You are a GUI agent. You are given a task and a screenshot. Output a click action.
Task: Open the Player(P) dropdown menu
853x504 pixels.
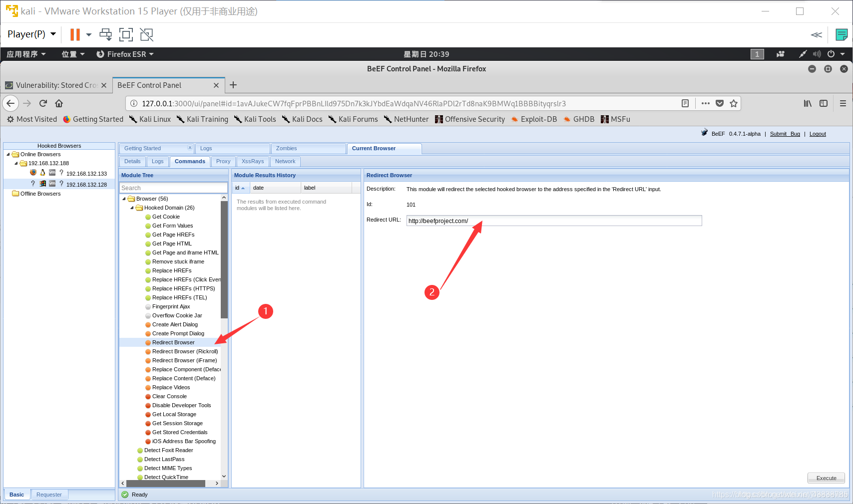coord(31,34)
